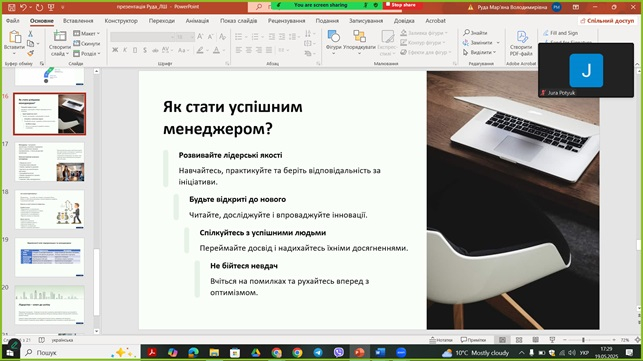This screenshot has height=361, width=643.
Task: Start slideshow from beginning icon in title bar
Action: pyautogui.click(x=51, y=7)
